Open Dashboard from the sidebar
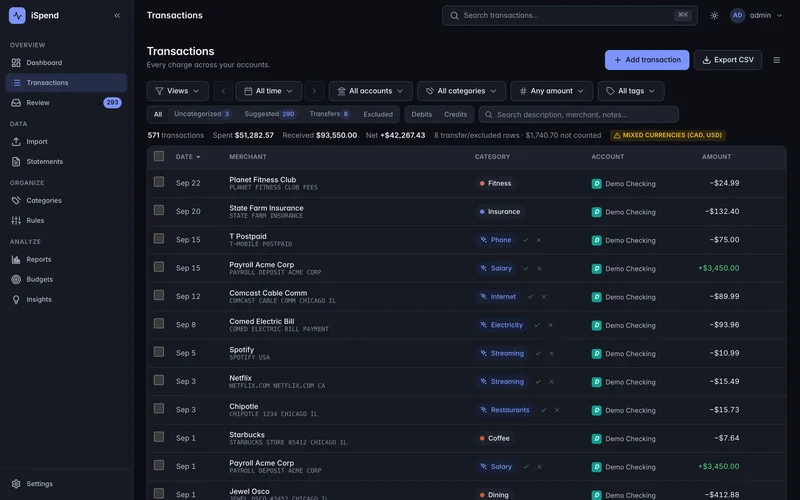 [66, 63]
